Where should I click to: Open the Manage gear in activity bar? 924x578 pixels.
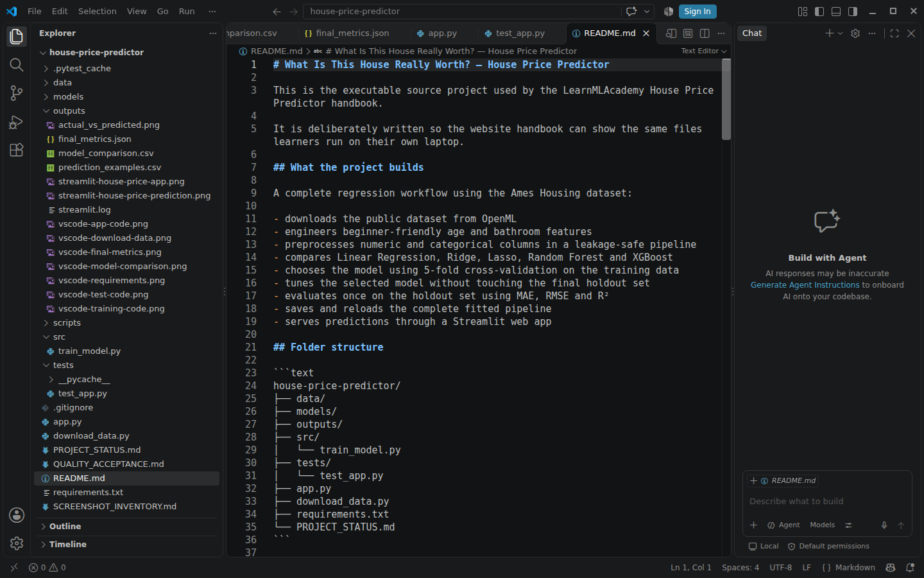tap(17, 543)
